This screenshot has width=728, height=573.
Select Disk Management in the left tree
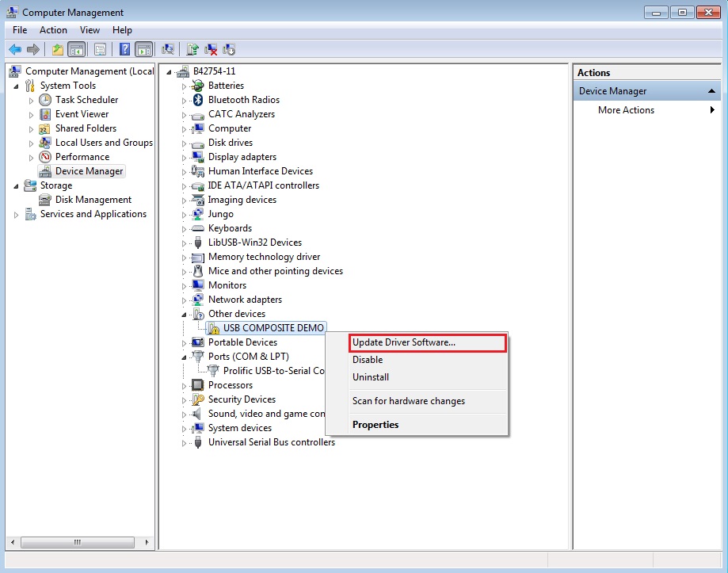point(93,200)
